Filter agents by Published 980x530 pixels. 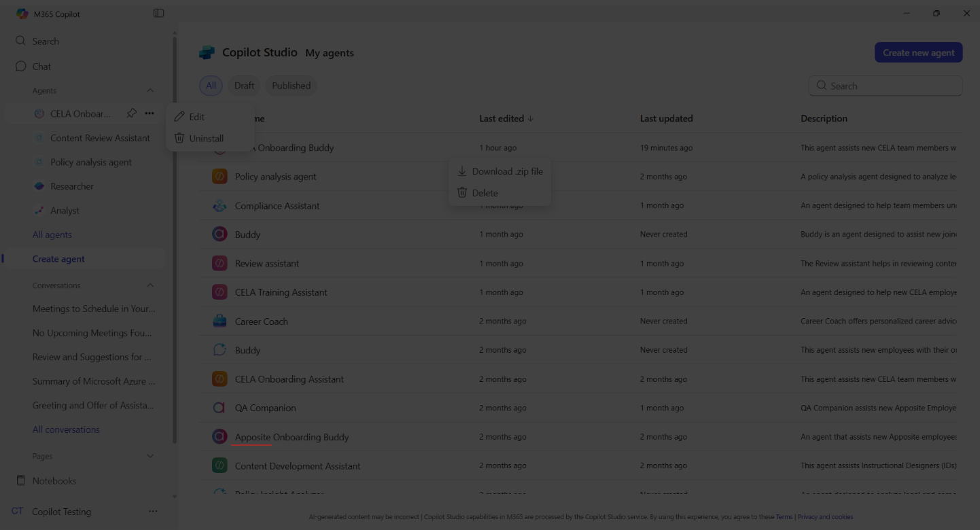click(292, 86)
